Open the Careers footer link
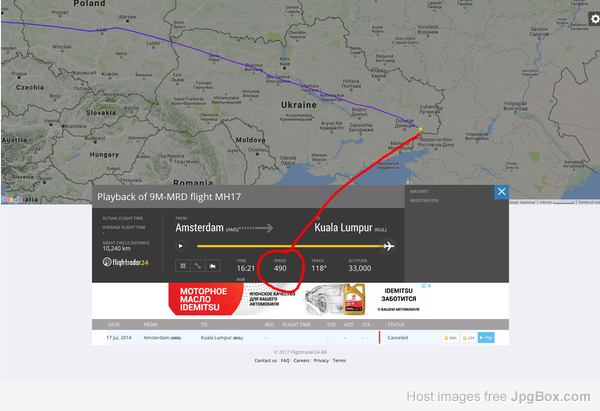Viewport: 600px width, 411px height. coord(302,360)
